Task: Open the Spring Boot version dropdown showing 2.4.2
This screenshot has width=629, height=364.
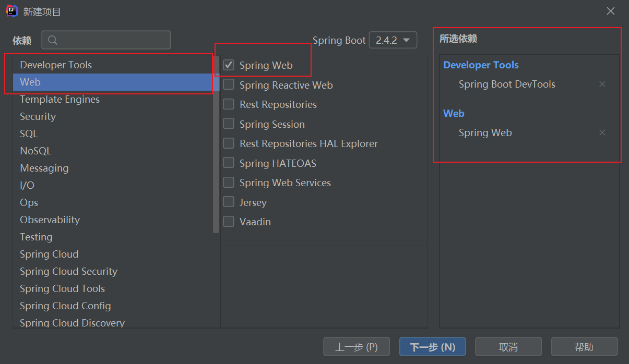Action: pos(393,40)
